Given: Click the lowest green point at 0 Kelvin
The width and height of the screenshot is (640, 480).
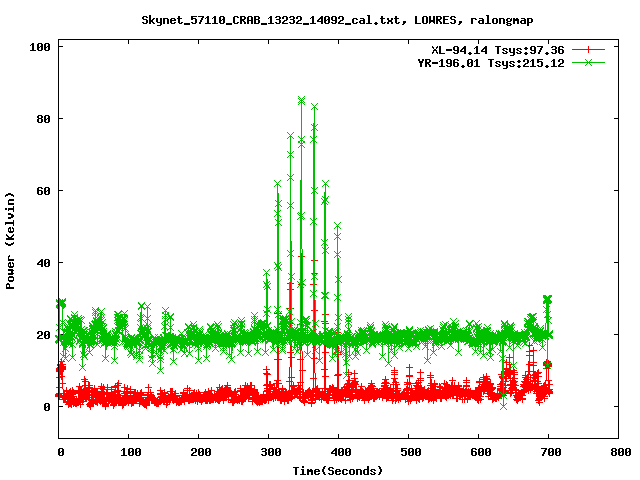Looking at the screenshot, I should (504, 407).
